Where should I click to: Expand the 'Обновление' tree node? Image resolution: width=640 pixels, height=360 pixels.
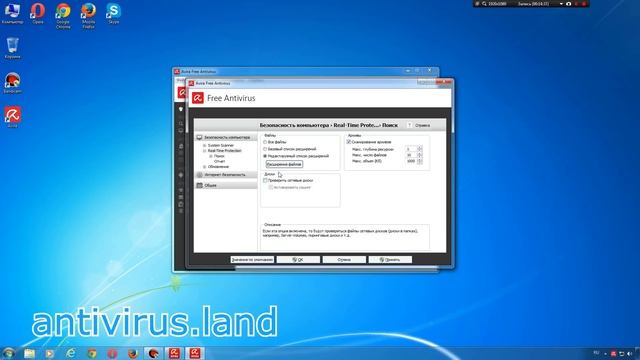click(204, 167)
